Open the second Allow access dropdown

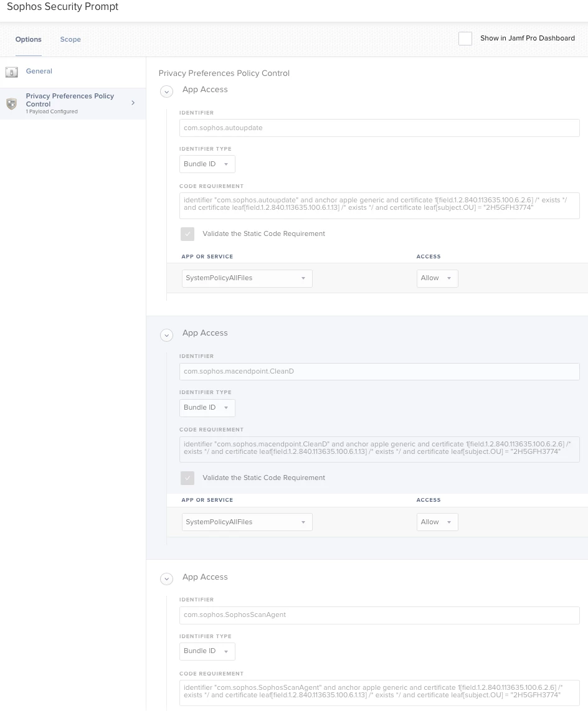[x=437, y=522]
